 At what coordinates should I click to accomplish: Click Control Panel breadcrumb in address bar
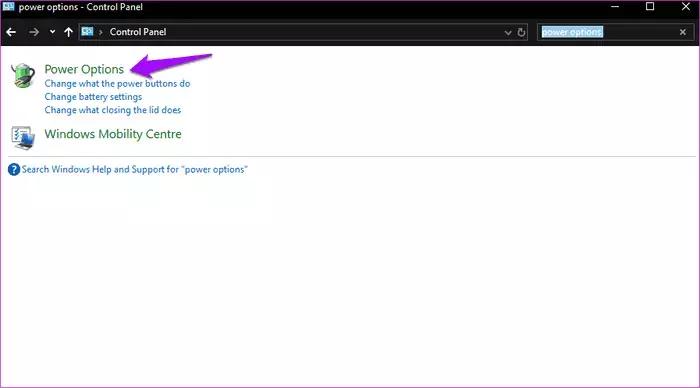click(138, 32)
